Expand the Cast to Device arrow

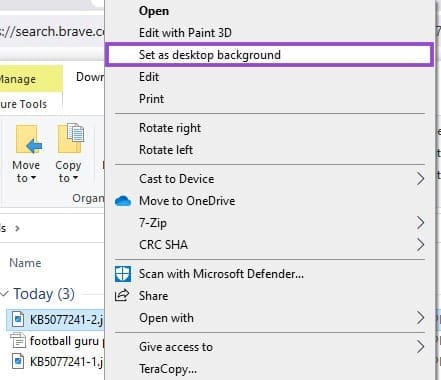(x=420, y=179)
